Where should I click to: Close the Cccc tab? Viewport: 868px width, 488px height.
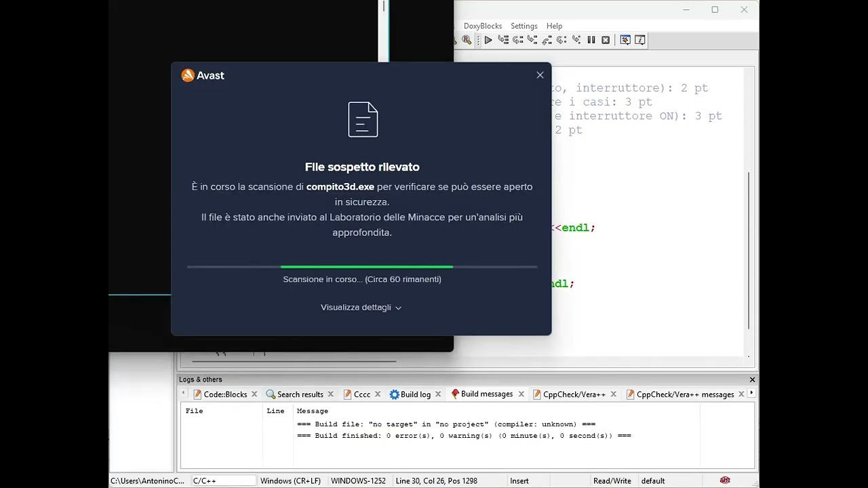coord(378,394)
